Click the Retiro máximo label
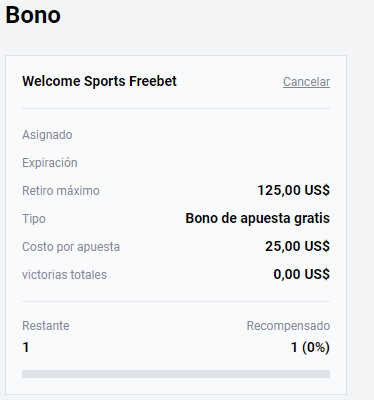 click(61, 191)
